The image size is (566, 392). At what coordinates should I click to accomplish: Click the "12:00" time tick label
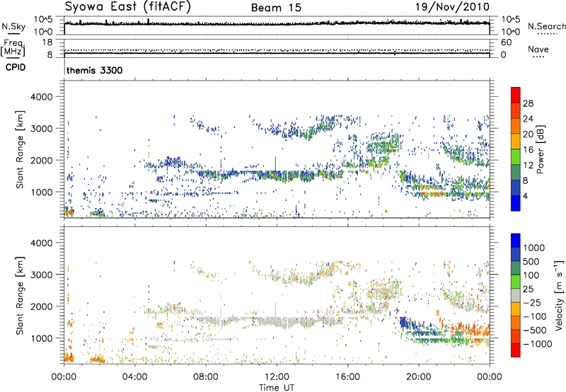(277, 377)
